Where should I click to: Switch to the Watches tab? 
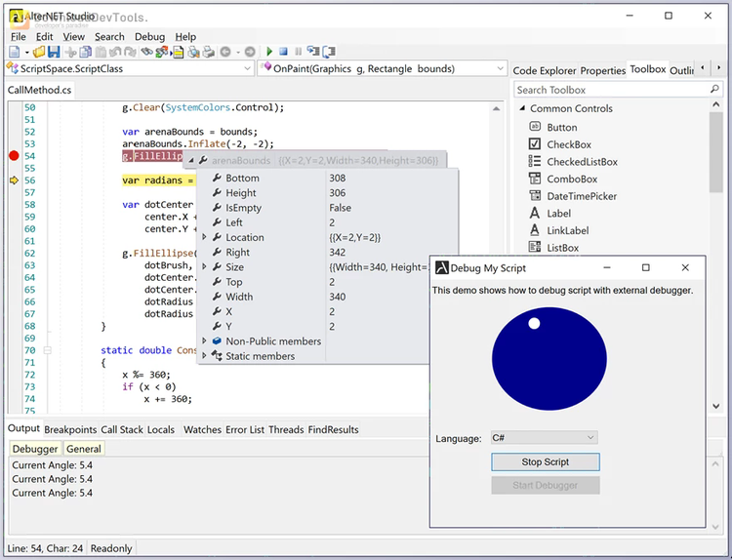pyautogui.click(x=202, y=429)
